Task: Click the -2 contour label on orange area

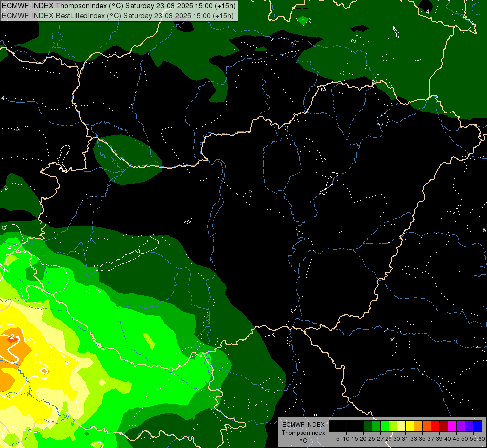Action: point(11,336)
